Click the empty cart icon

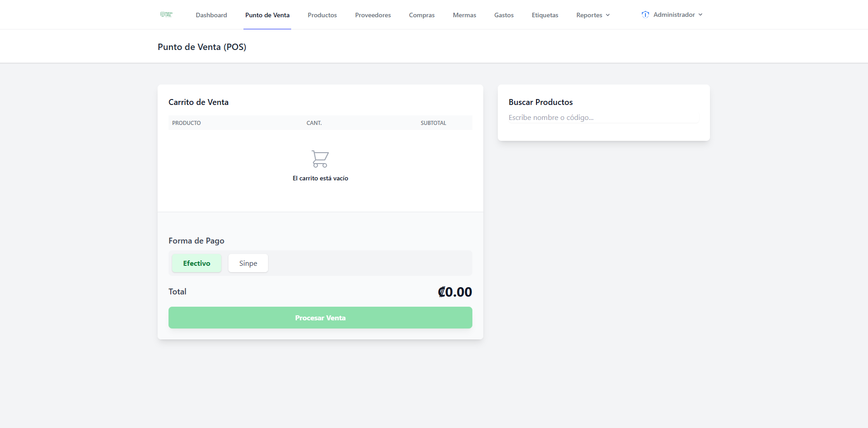(320, 159)
